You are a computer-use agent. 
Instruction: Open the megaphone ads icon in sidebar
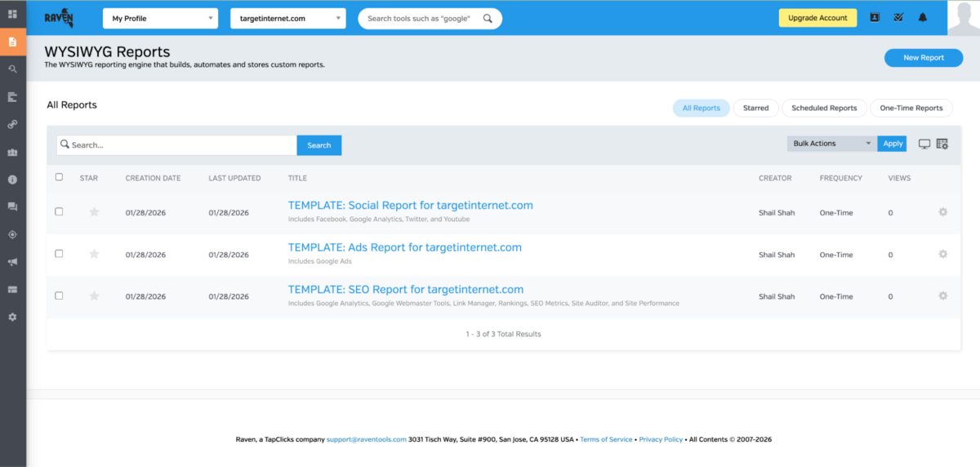tap(12, 262)
